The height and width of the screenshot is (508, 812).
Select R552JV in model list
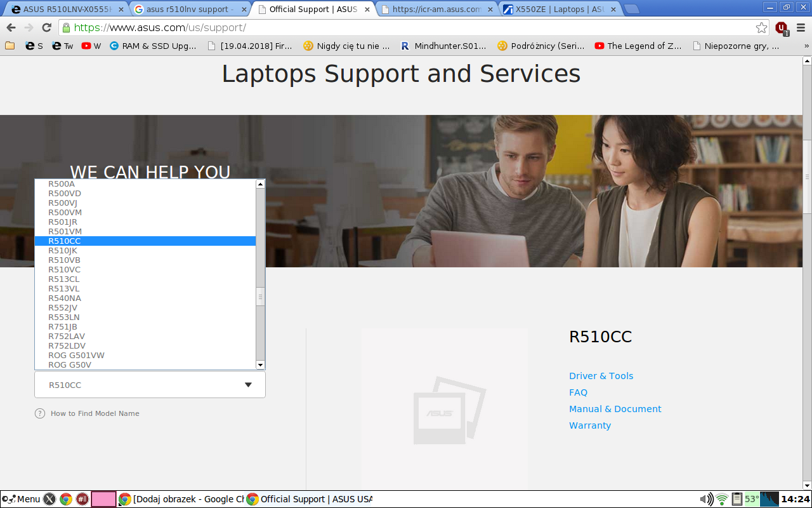point(145,308)
